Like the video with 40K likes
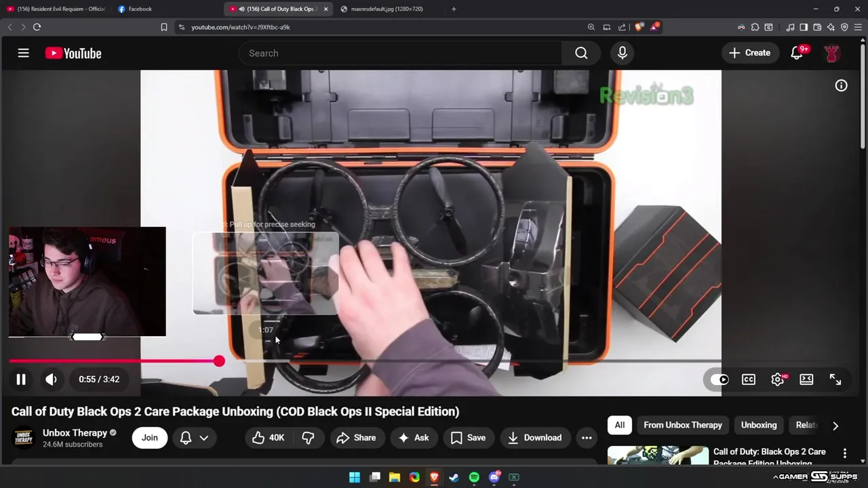Viewport: 868px width, 488px height. pos(268,438)
